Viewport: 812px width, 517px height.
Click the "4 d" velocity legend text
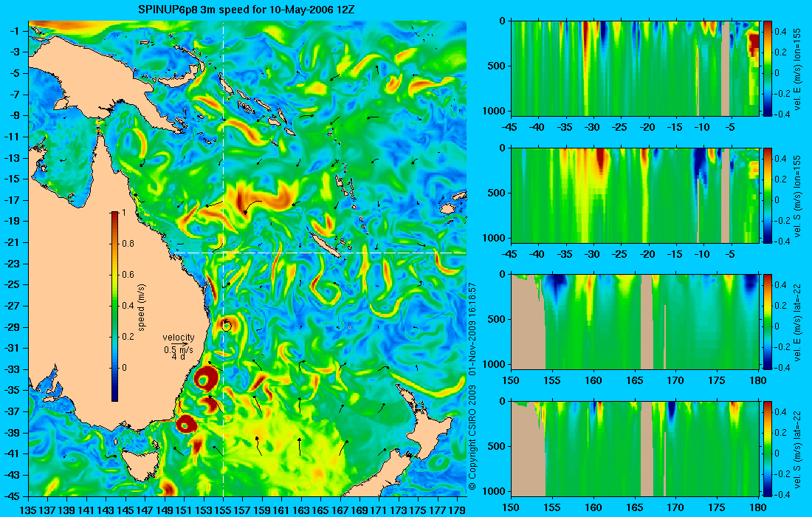click(x=179, y=357)
